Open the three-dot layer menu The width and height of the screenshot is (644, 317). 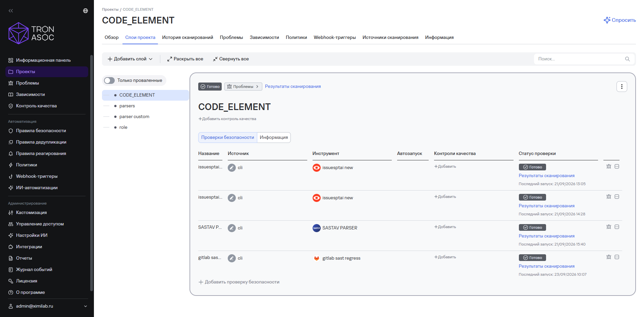(622, 87)
